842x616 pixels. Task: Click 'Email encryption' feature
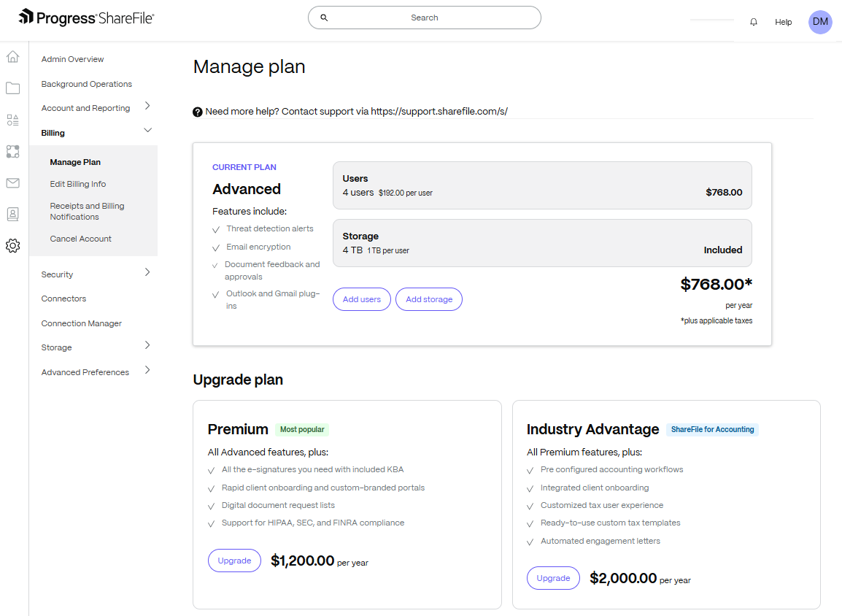[x=258, y=247]
